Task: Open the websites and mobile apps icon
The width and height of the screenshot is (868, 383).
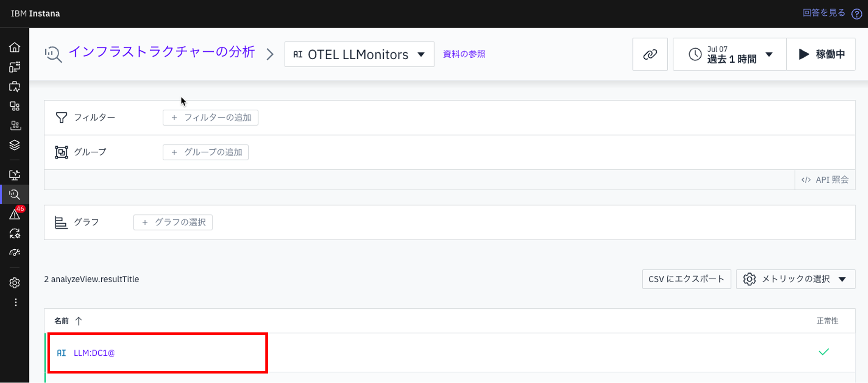Action: coord(14,86)
